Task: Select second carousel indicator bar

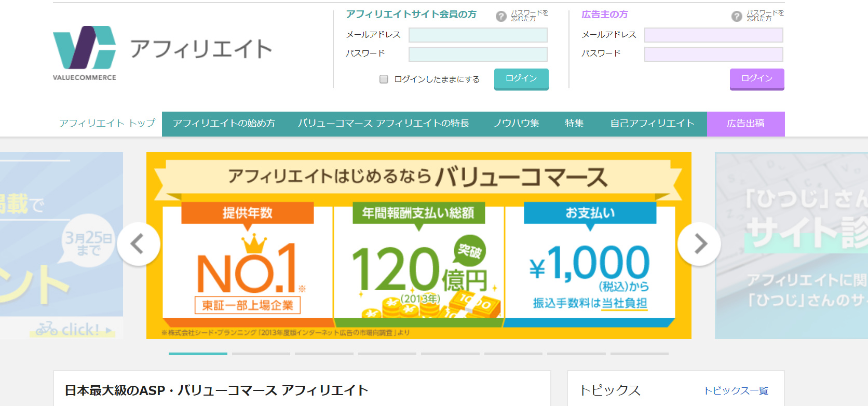Action: click(261, 354)
